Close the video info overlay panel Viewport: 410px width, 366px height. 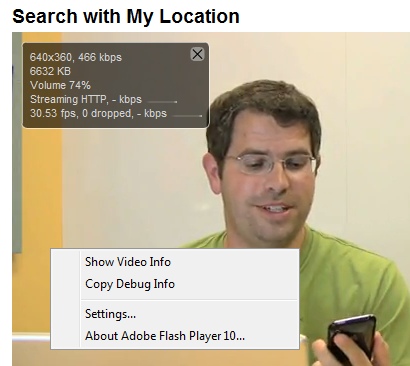point(197,54)
